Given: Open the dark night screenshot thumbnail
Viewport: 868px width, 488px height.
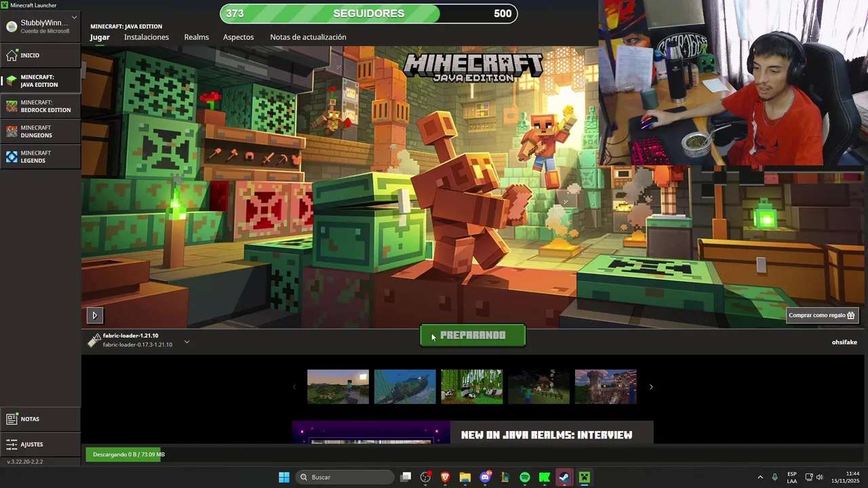Looking at the screenshot, I should 539,386.
